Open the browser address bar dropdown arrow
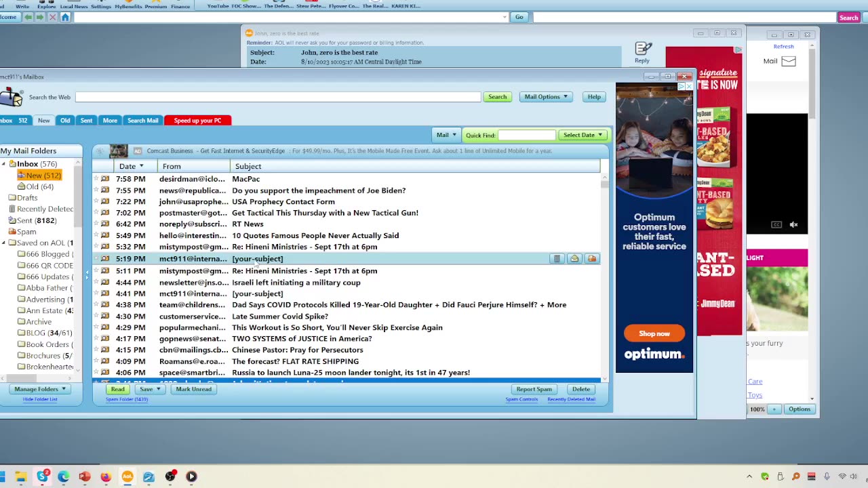 click(505, 17)
